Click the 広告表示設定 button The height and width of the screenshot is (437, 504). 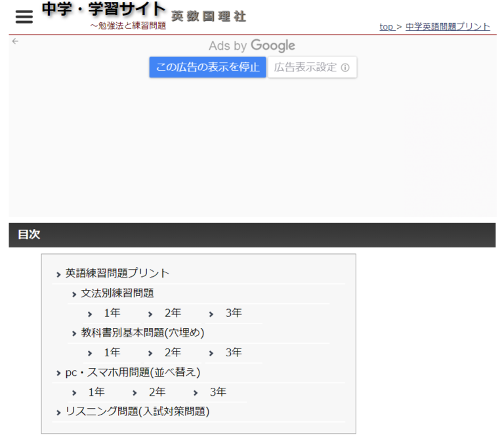pos(312,67)
